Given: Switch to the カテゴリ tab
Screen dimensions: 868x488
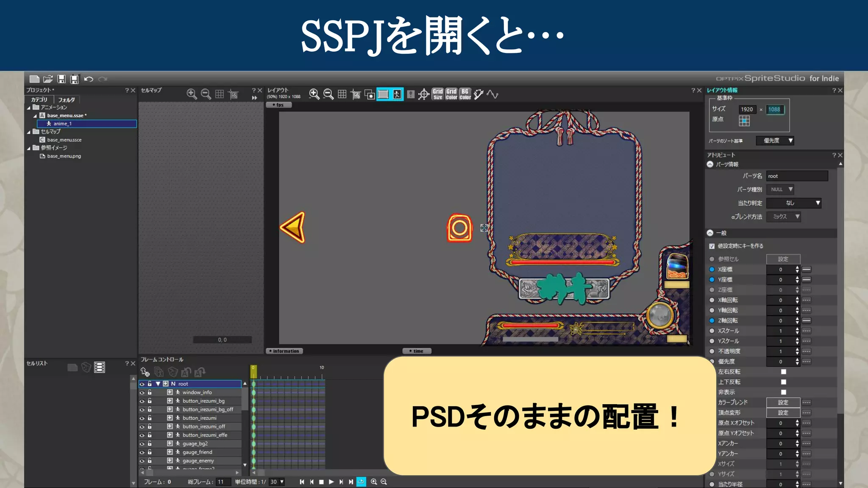Looking at the screenshot, I should point(39,100).
